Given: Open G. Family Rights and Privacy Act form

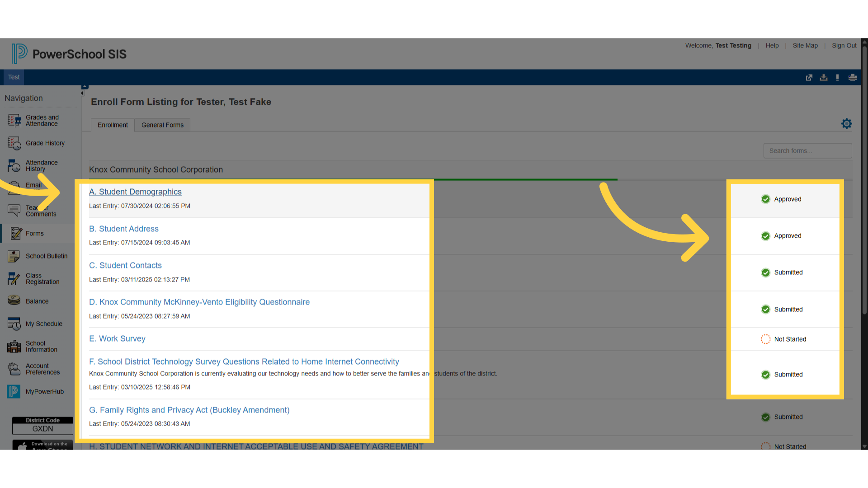Looking at the screenshot, I should (x=189, y=410).
